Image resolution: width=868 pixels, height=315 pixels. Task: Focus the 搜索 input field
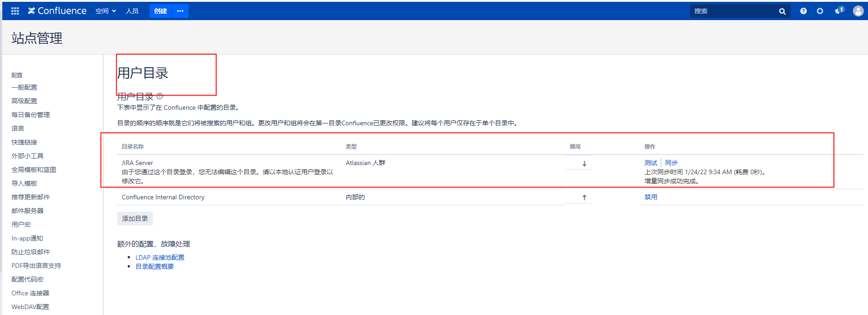click(x=732, y=11)
